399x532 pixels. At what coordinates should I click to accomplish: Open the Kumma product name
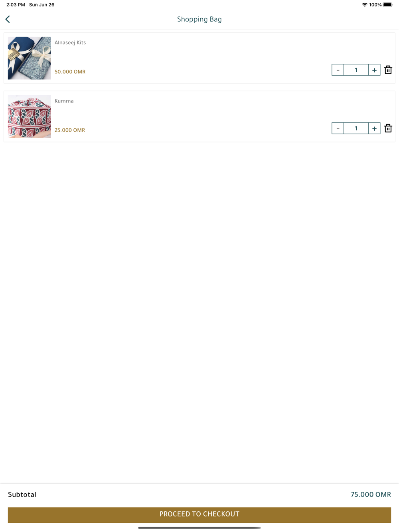pos(64,101)
